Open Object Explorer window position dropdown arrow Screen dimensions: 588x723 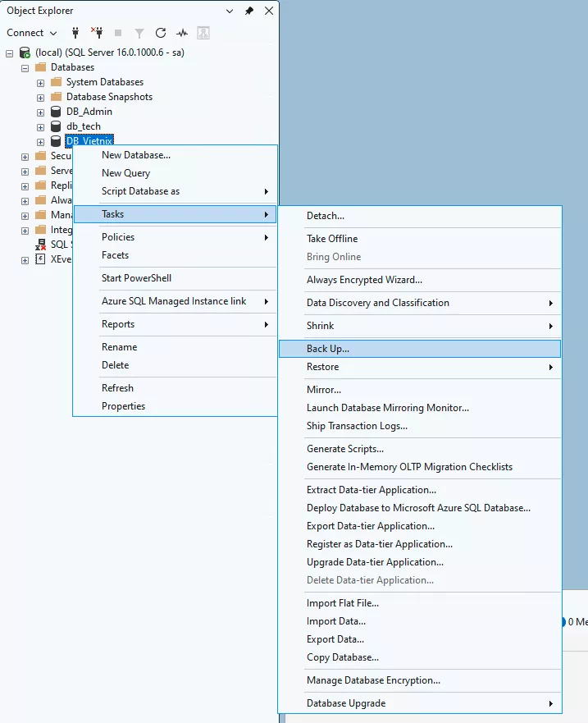tap(230, 11)
